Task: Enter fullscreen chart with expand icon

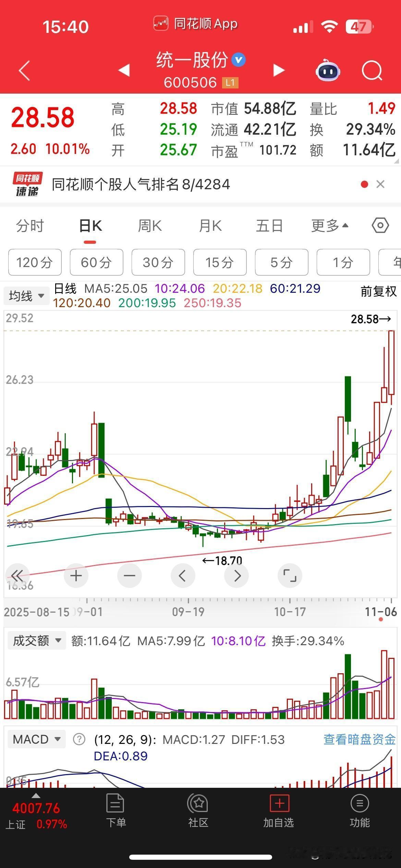Action: pos(290,576)
